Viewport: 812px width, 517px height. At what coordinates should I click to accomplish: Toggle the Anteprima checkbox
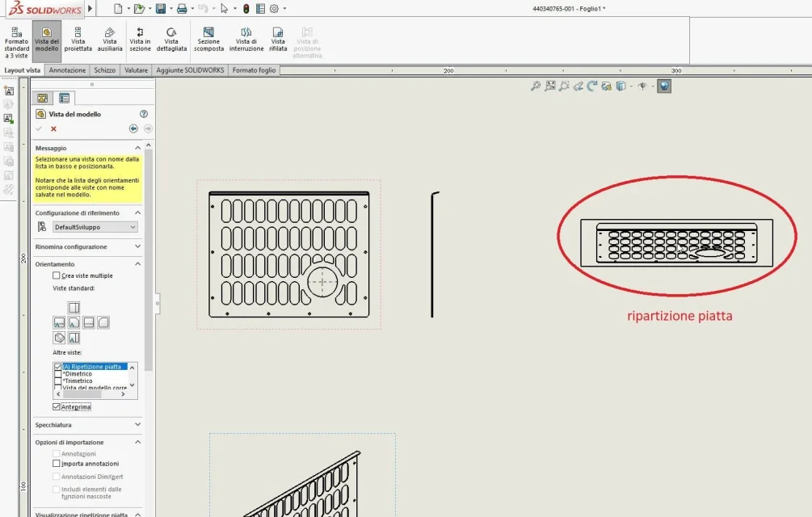(x=56, y=407)
